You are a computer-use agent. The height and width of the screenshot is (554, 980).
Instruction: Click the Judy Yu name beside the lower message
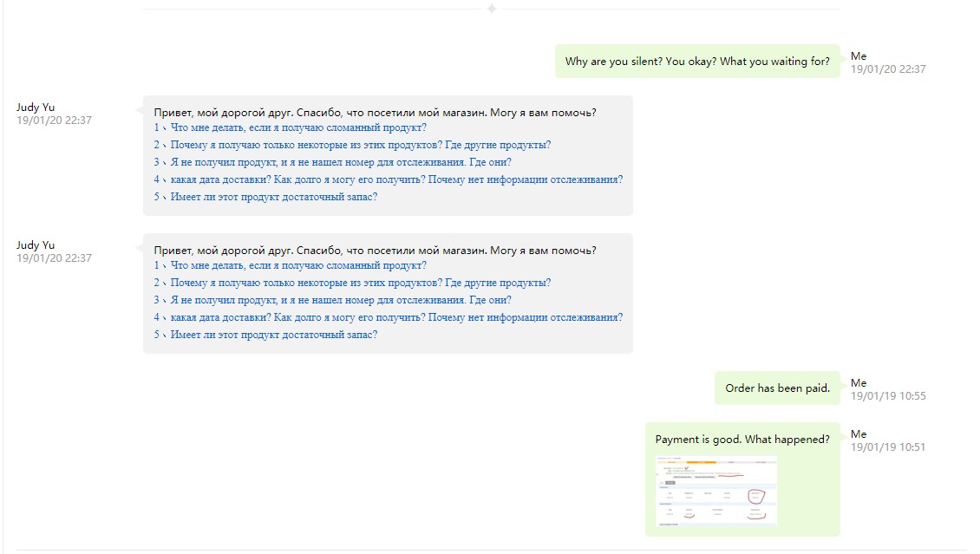tap(36, 245)
